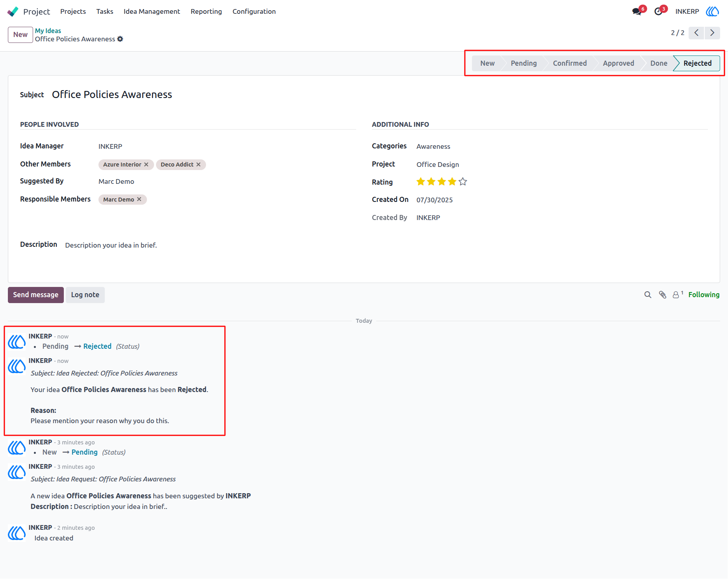Set rating to three stars
The height and width of the screenshot is (579, 728).
tap(442, 181)
